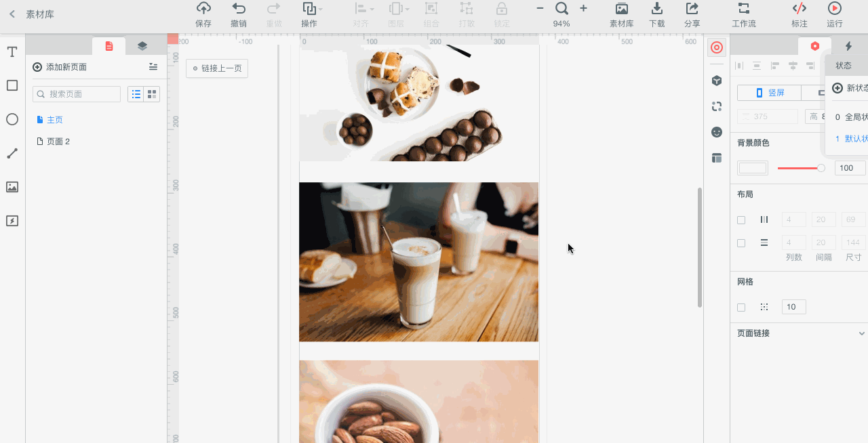The width and height of the screenshot is (868, 443).
Task: Click the 下载 download icon
Action: [656, 8]
